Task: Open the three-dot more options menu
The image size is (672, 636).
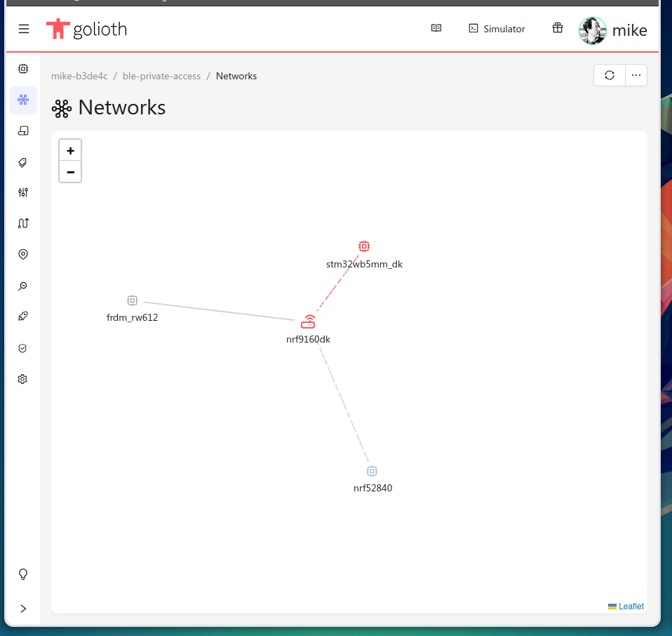Action: (x=636, y=75)
